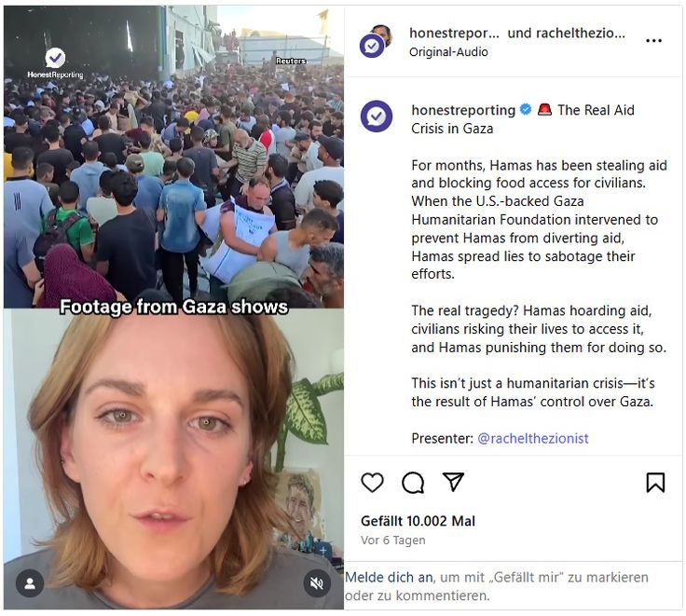Open honestreporting avatar in header
The height and width of the screenshot is (616, 686).
(375, 42)
